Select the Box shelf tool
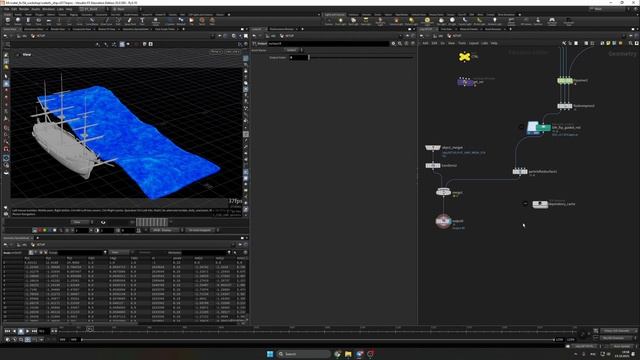 coord(7,21)
